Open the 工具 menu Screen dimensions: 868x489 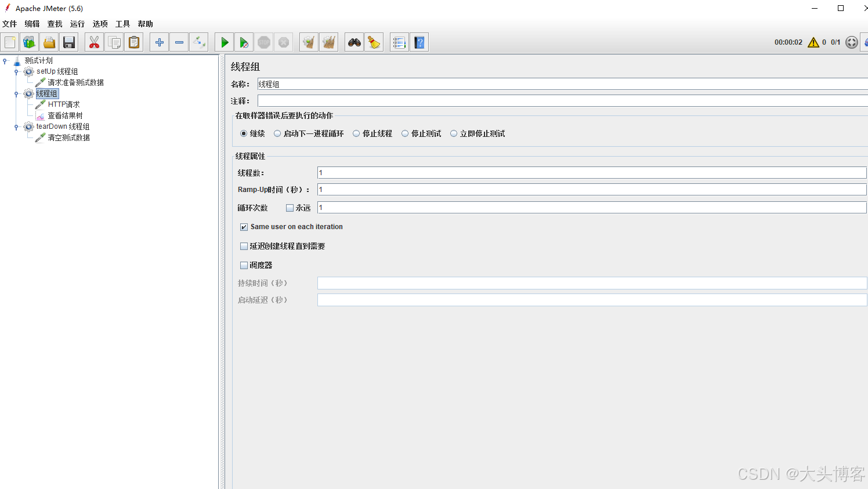pos(123,24)
